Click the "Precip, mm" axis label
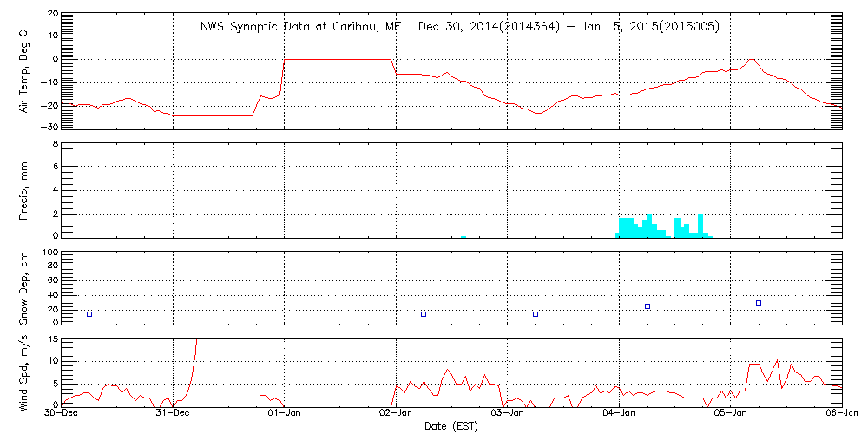The image size is (868, 434). click(x=24, y=188)
